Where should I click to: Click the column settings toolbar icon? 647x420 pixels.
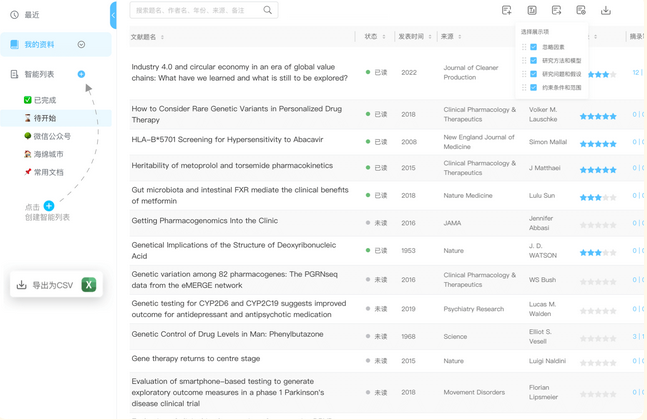pos(581,11)
